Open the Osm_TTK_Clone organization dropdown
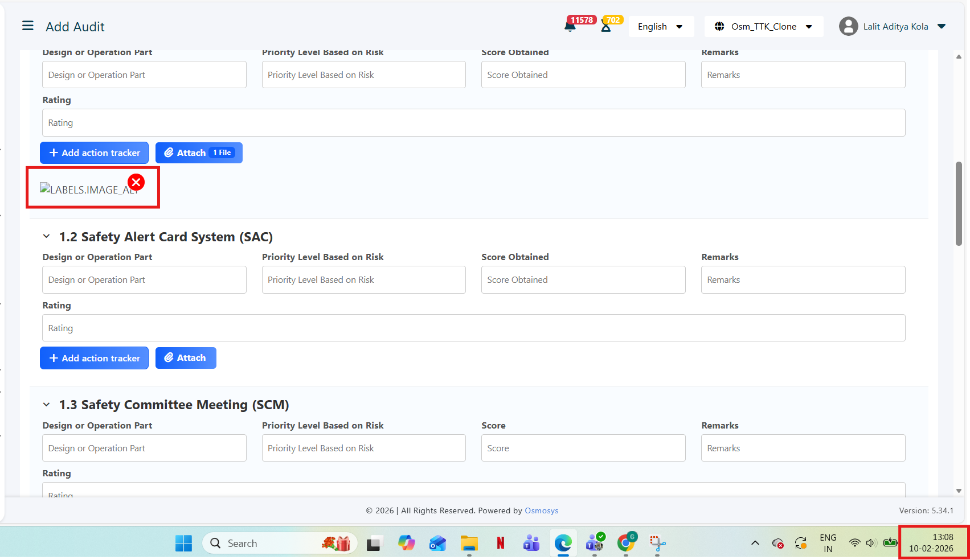This screenshot has width=970, height=560. 763,27
